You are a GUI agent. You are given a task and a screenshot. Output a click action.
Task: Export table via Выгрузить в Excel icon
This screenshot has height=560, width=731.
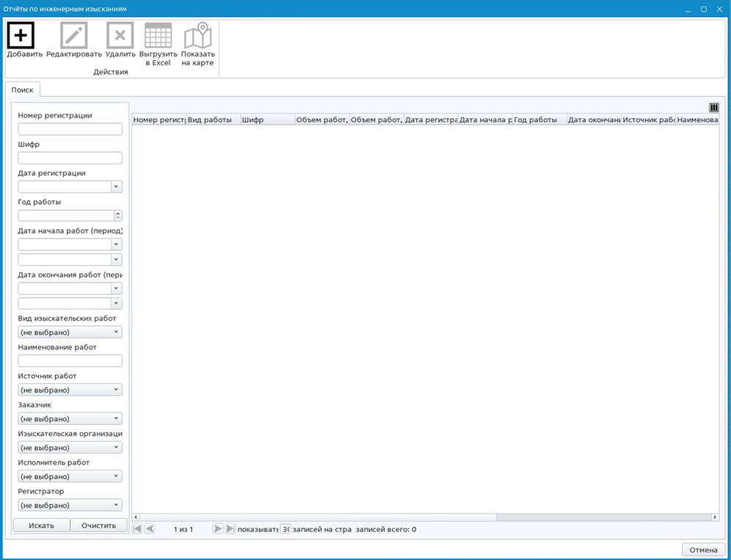[x=158, y=35]
